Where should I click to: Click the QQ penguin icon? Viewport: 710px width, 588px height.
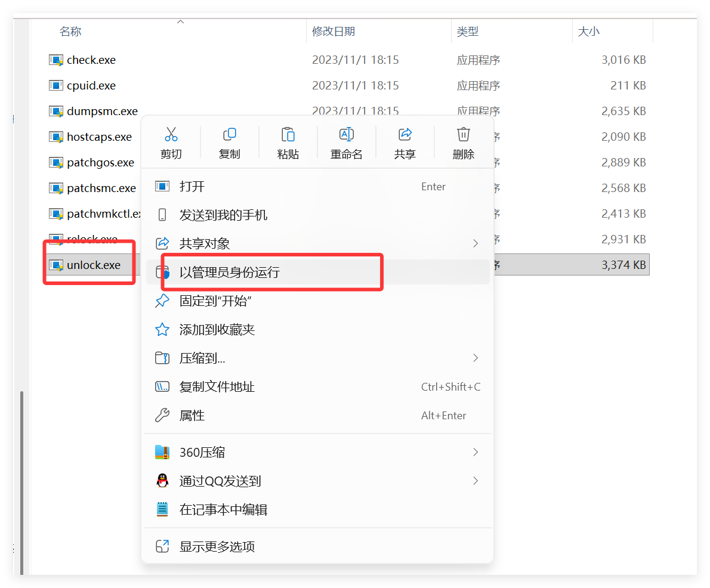point(162,481)
